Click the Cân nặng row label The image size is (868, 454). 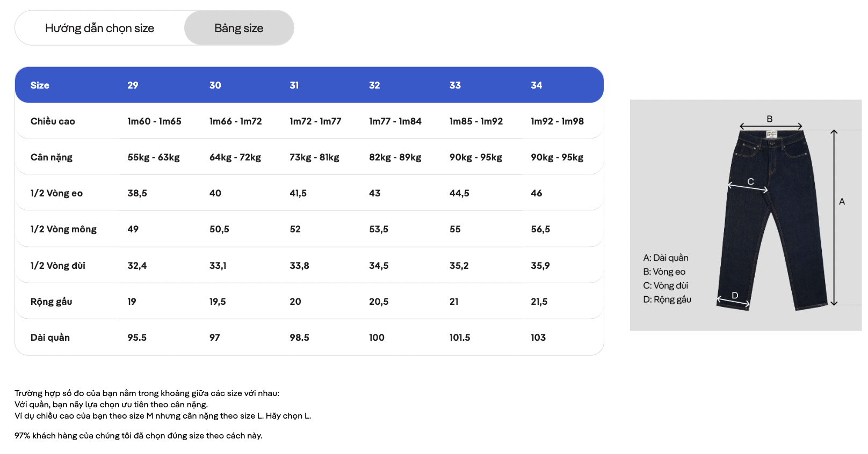point(52,157)
